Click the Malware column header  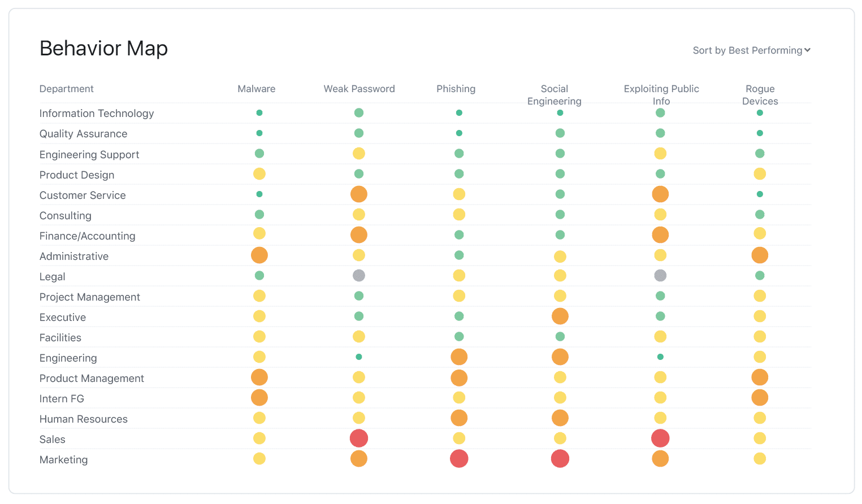click(257, 89)
